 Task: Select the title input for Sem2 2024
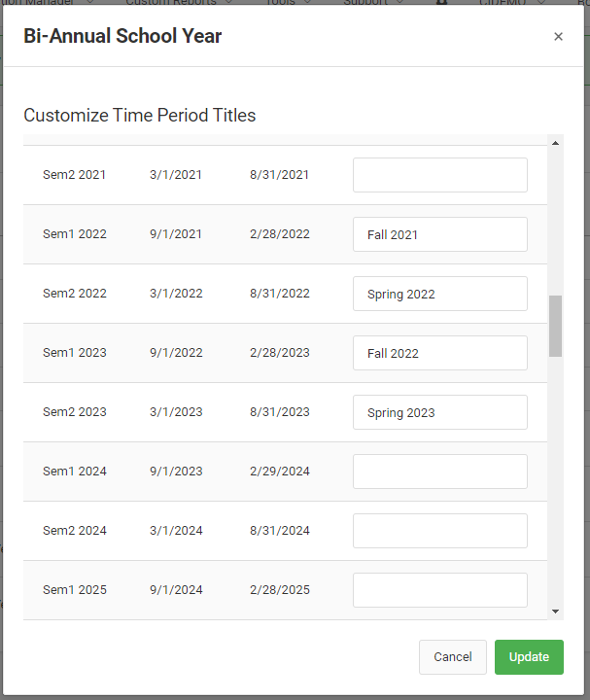pos(439,532)
